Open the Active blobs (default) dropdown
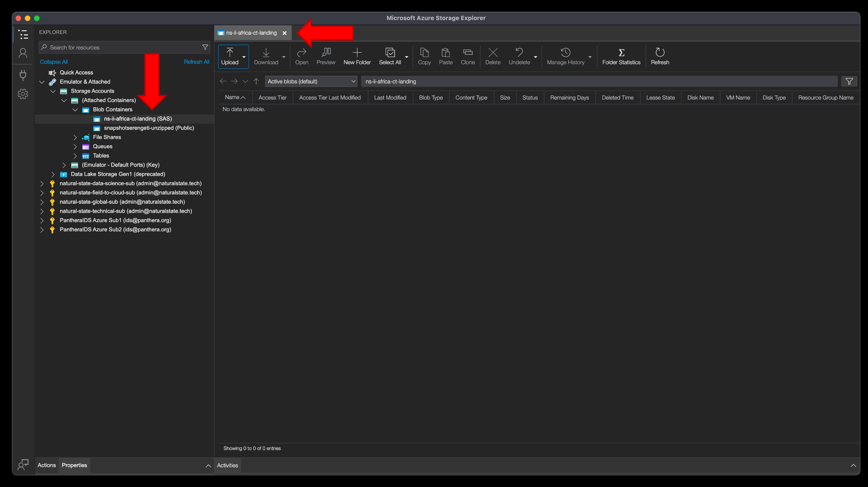The image size is (868, 487). click(311, 82)
